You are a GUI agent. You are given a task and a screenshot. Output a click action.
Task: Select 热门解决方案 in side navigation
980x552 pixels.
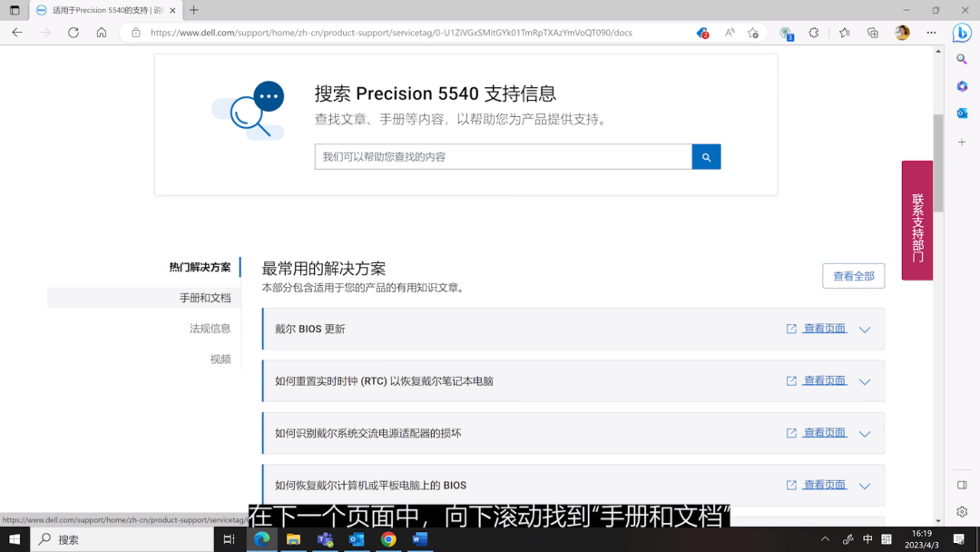[x=200, y=267]
